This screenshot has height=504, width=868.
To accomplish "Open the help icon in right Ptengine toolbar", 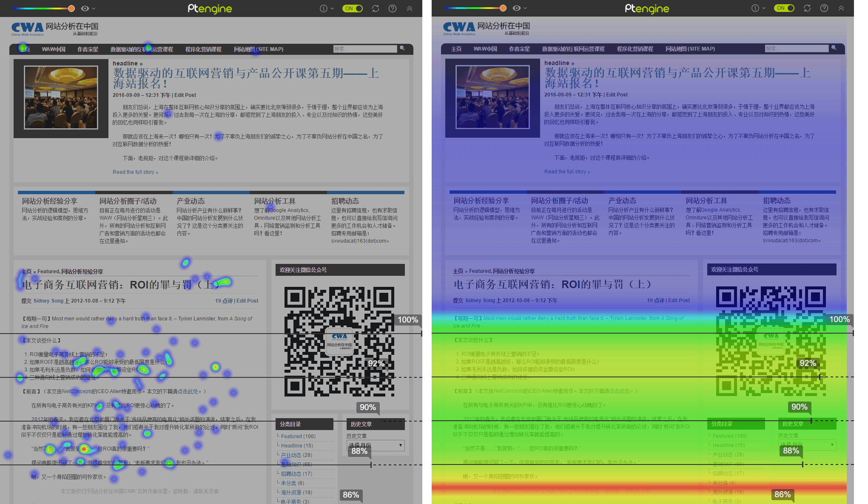I will coord(824,8).
